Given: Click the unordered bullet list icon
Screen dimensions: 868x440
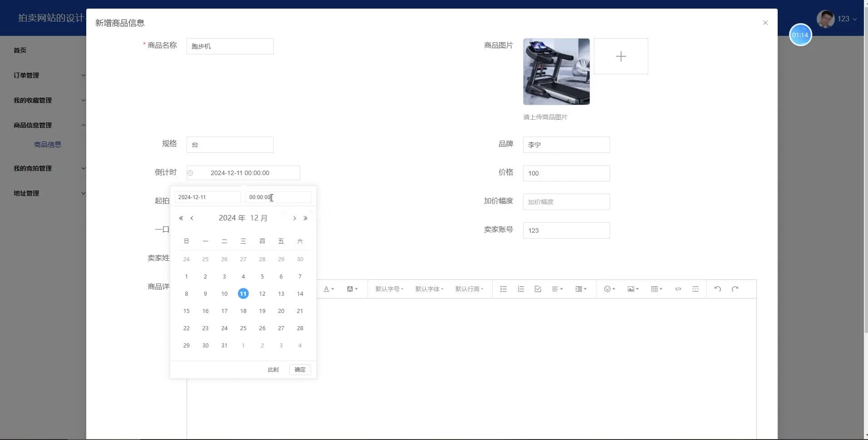Looking at the screenshot, I should (503, 289).
